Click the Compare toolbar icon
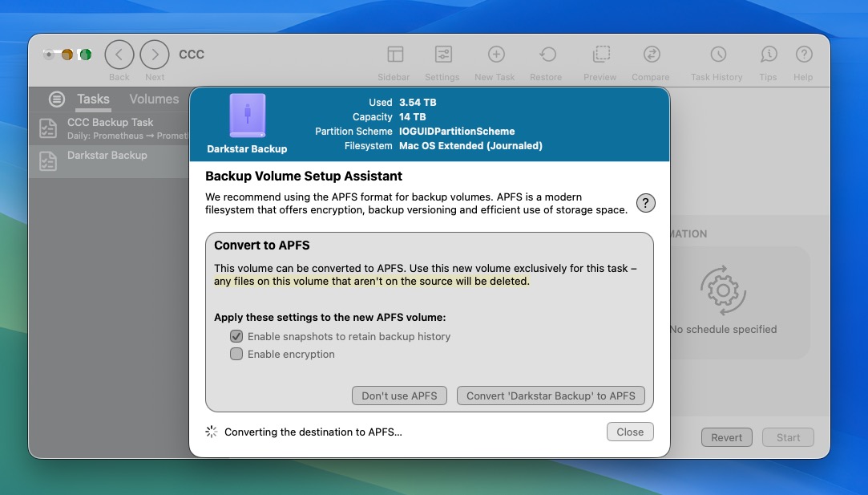This screenshot has height=495, width=868. (652, 55)
